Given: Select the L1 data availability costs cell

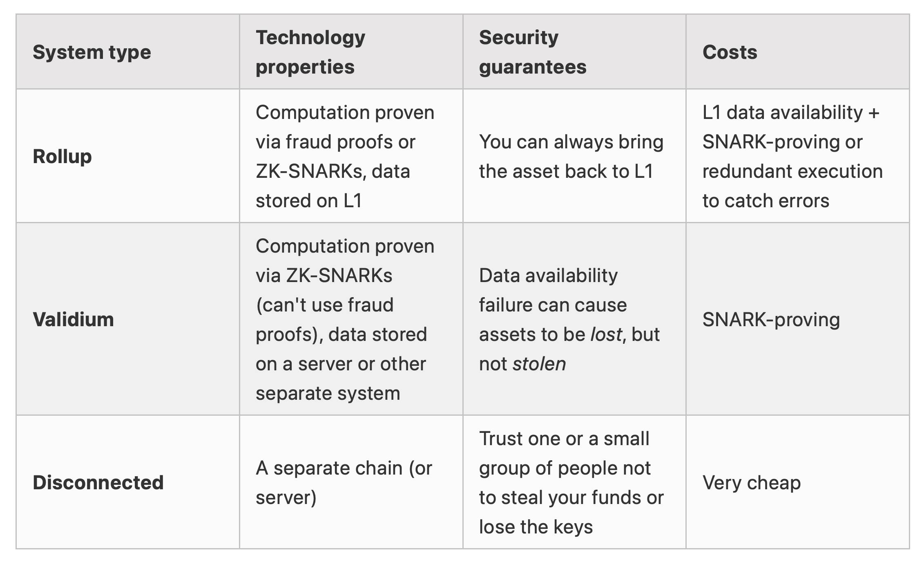Looking at the screenshot, I should [x=797, y=156].
